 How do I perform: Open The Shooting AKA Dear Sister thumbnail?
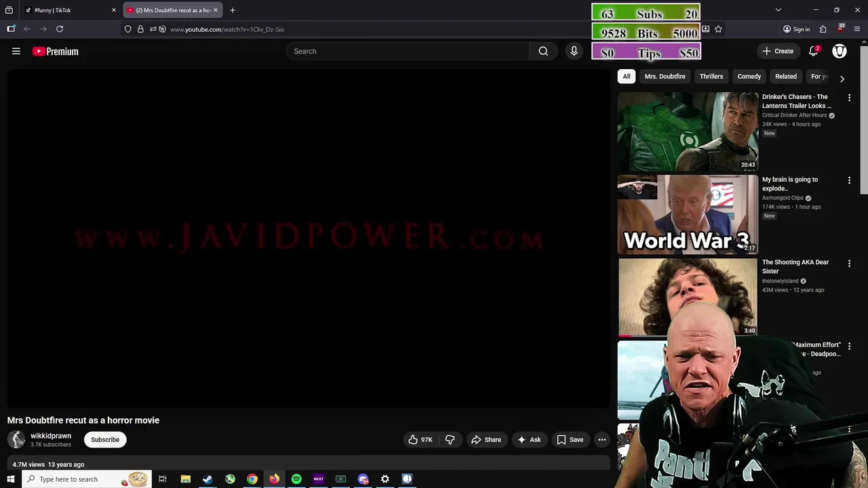[x=688, y=297]
